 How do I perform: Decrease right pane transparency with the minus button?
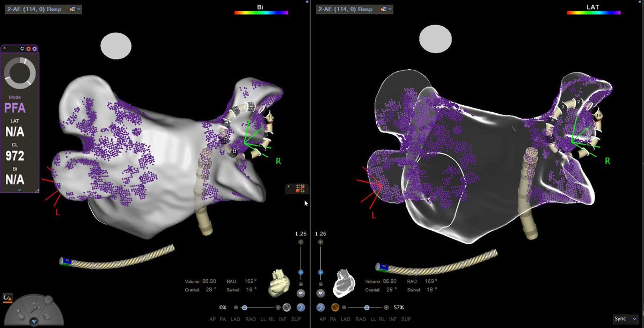345,308
